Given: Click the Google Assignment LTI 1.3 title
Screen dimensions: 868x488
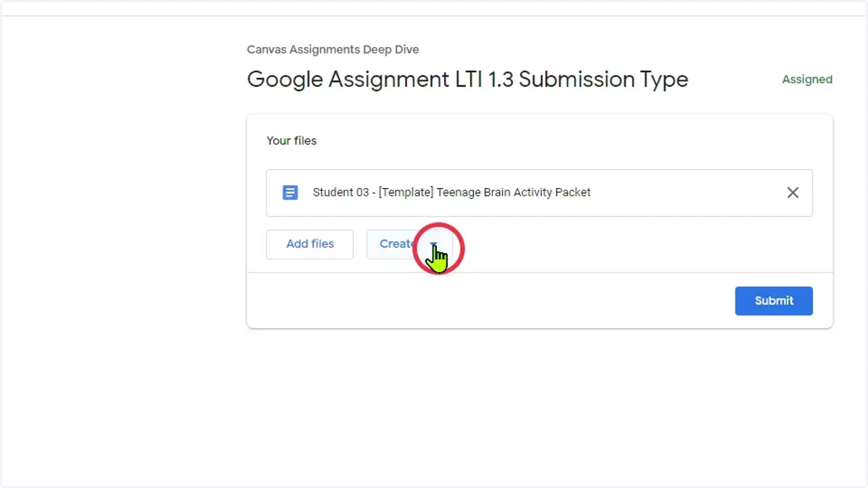Looking at the screenshot, I should click(467, 80).
